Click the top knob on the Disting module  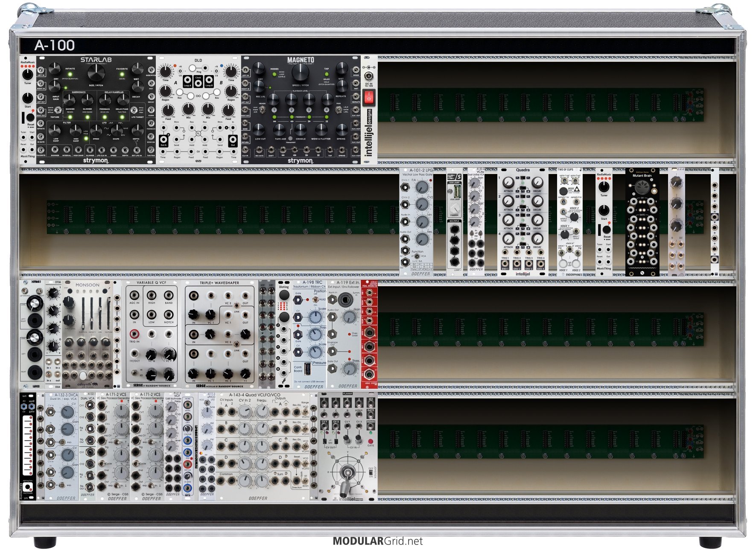[x=284, y=295]
